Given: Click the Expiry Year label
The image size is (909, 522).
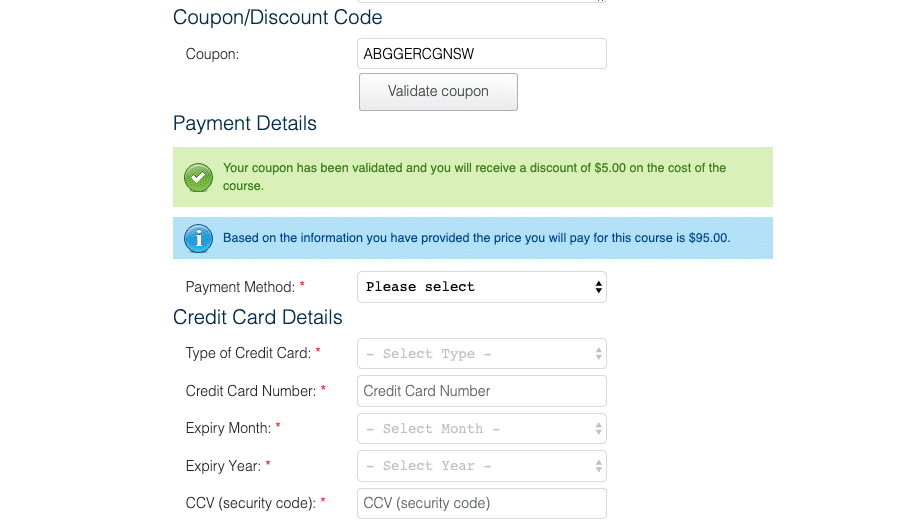Looking at the screenshot, I should [x=223, y=466].
